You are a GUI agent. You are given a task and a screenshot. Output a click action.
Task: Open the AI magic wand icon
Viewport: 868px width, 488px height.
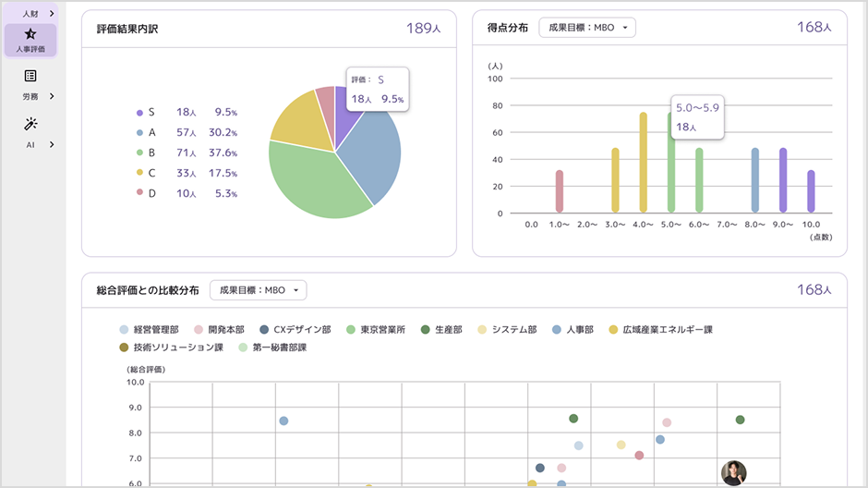pyautogui.click(x=30, y=124)
